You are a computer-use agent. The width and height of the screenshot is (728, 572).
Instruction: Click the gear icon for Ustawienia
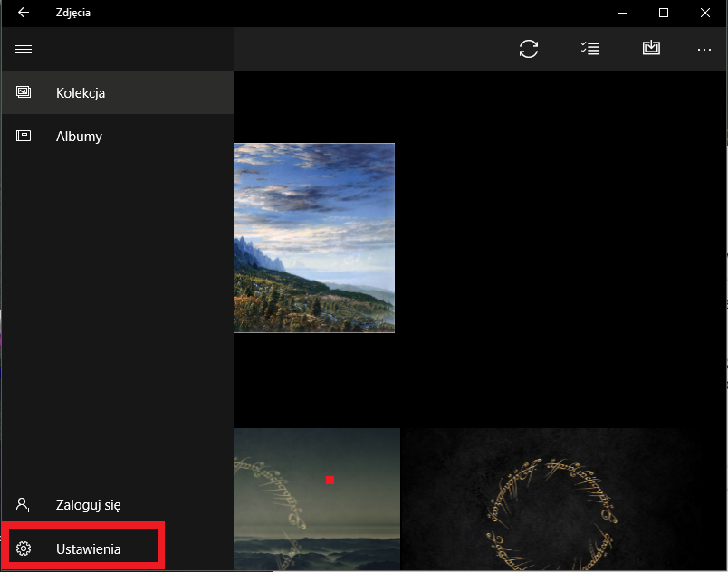[24, 548]
